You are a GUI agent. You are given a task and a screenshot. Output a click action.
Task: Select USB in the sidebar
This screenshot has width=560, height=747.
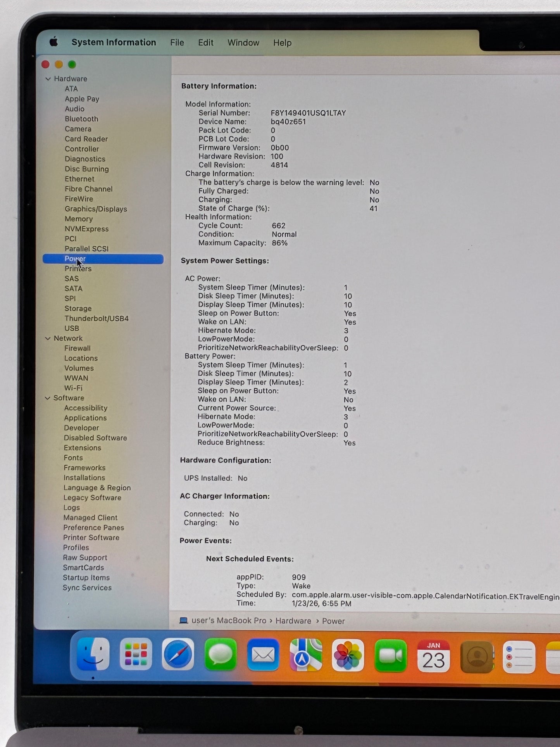pos(72,328)
